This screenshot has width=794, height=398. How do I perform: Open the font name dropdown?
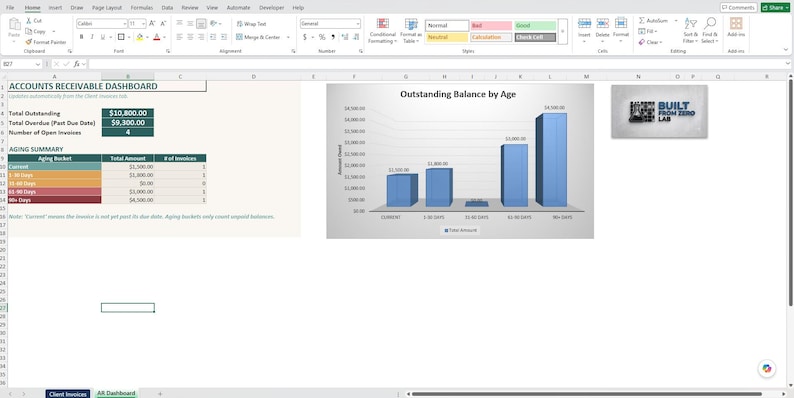click(x=125, y=24)
